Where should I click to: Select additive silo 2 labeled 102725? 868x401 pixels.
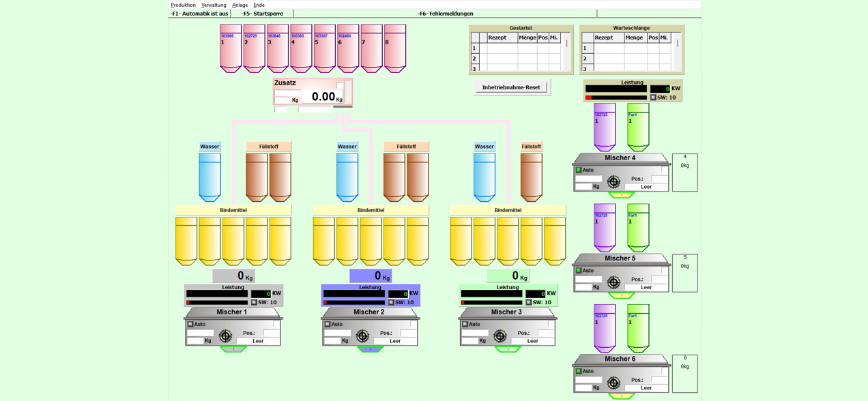[x=254, y=49]
